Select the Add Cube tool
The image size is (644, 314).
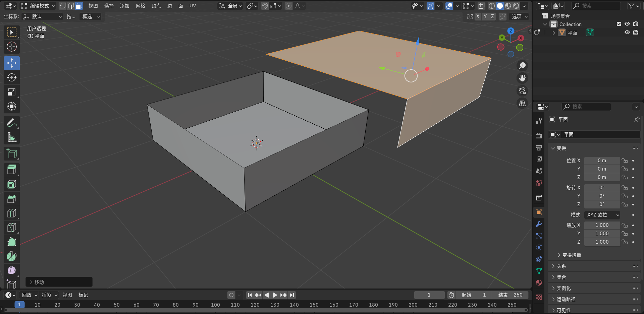[12, 154]
